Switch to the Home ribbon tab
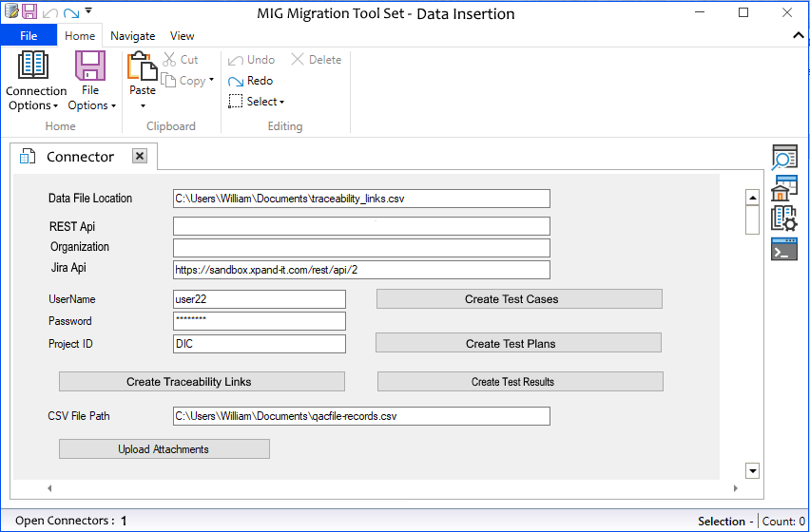 point(80,35)
